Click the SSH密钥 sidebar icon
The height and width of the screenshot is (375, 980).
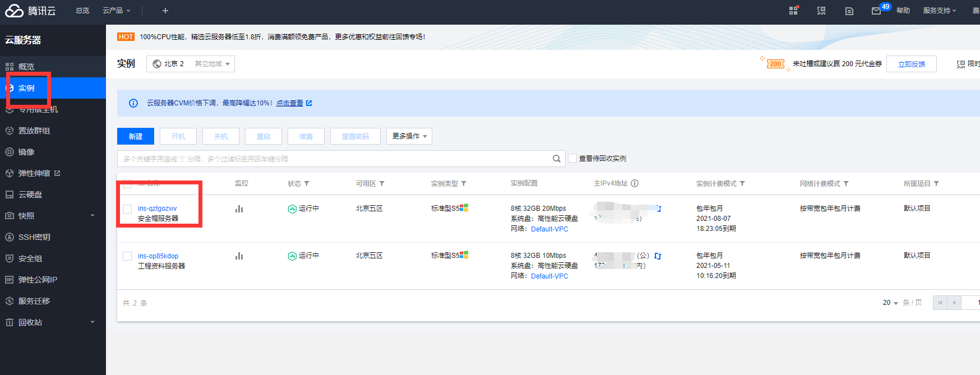(x=10, y=237)
